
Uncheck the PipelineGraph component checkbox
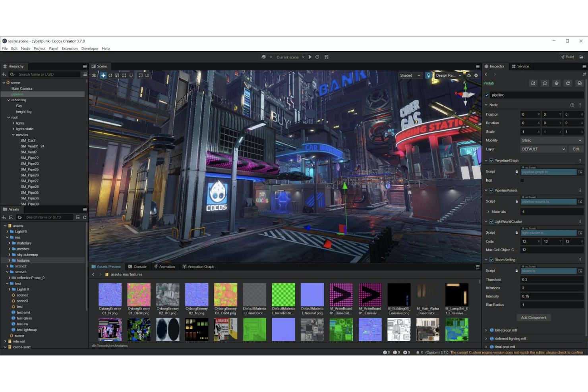tap(491, 160)
